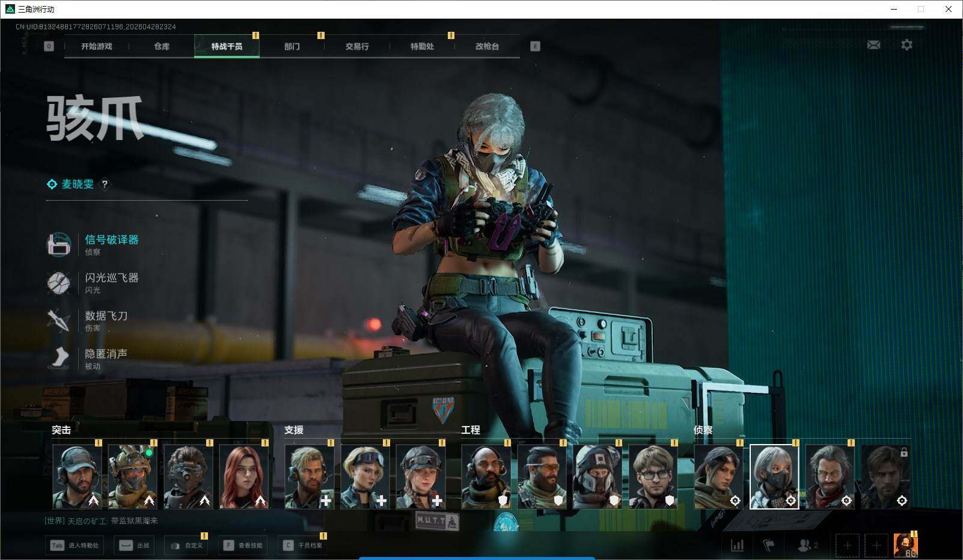Select the red-haired operator portrait under 突击
963x560 pixels.
click(243, 476)
